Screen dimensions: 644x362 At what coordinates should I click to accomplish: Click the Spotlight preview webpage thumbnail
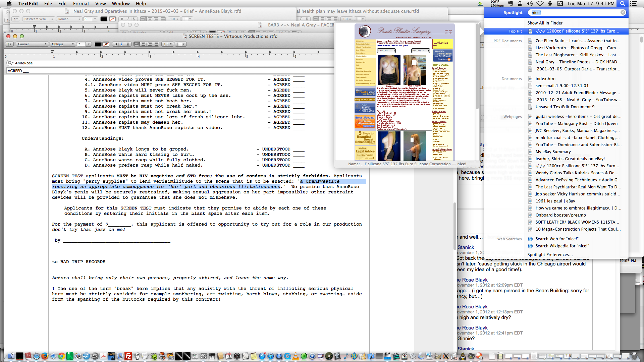pos(405,92)
